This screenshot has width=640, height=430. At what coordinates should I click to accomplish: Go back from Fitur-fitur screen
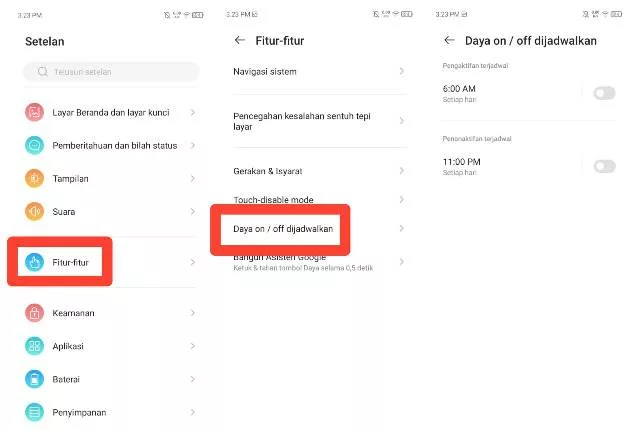[x=239, y=41]
